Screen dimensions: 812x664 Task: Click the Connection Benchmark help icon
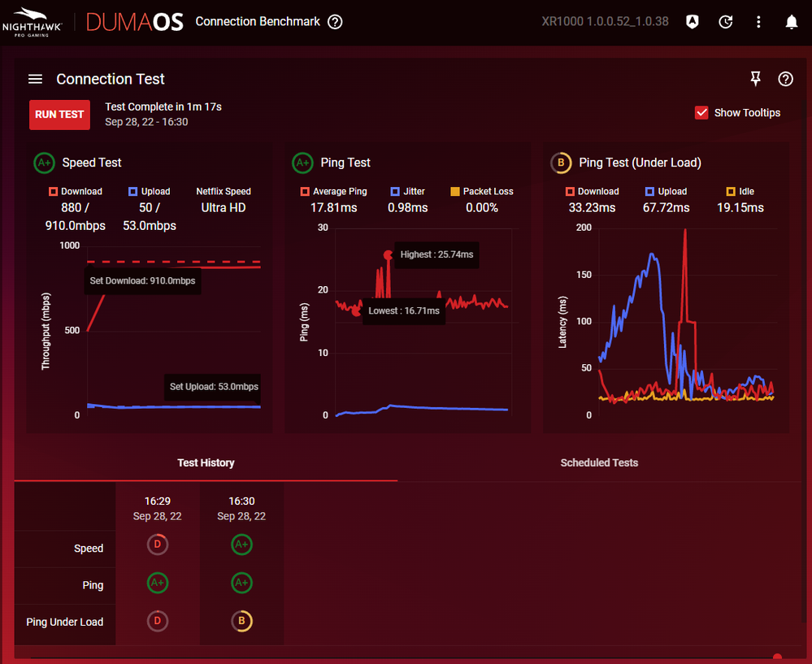[x=335, y=22]
